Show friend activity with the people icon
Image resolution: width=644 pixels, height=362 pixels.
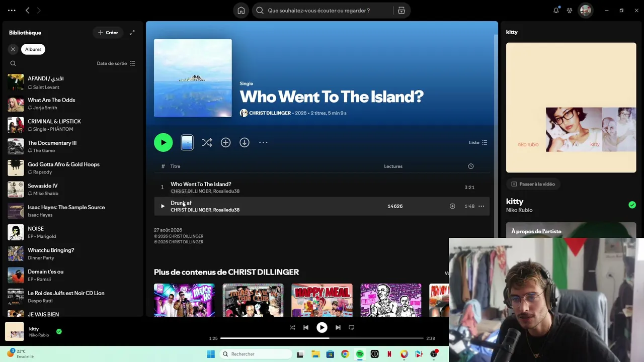570,10
